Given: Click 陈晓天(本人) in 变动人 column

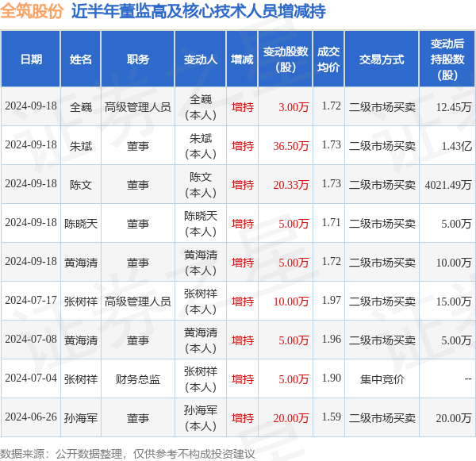Looking at the screenshot, I should (x=201, y=224).
